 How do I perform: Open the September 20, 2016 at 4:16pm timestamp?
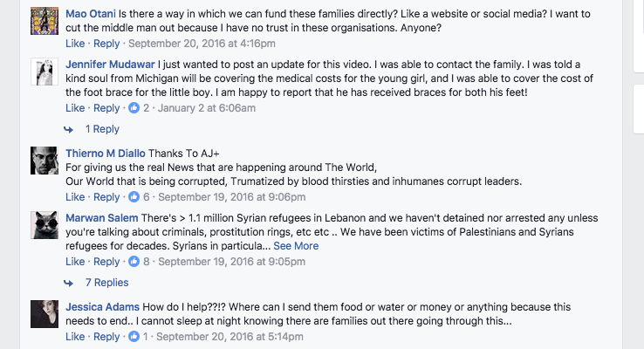[x=202, y=44]
